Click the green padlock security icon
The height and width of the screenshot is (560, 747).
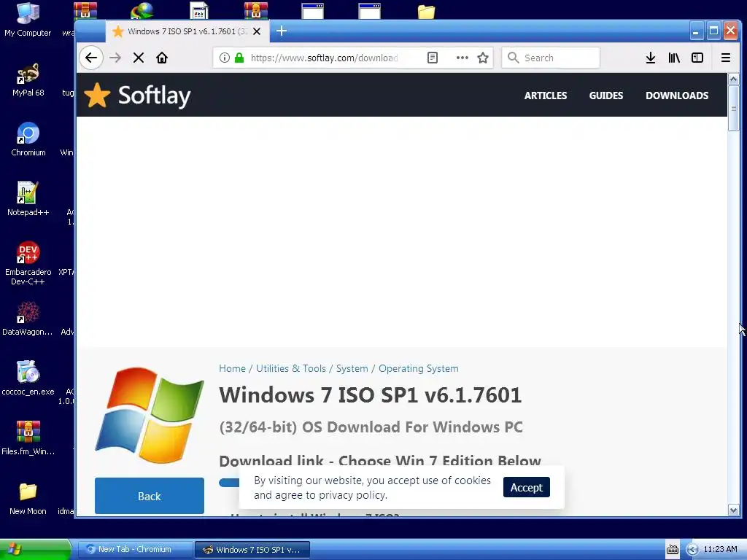(x=239, y=58)
